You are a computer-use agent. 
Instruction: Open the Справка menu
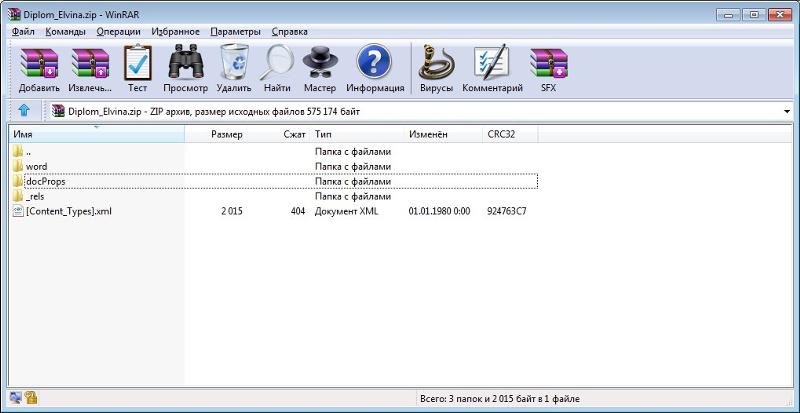pyautogui.click(x=289, y=32)
